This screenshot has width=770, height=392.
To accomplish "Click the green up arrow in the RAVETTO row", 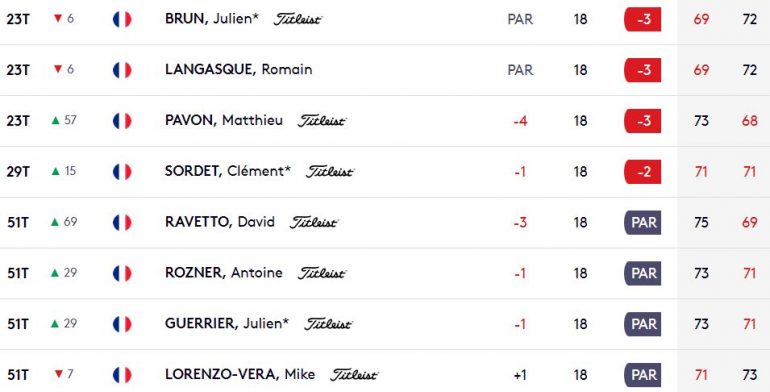I will [x=55, y=222].
